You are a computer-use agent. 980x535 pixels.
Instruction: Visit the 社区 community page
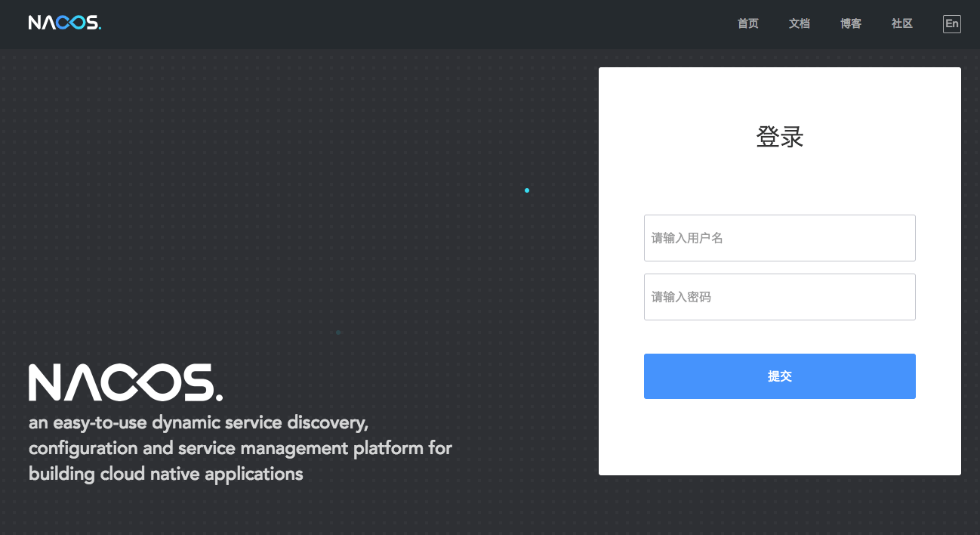(902, 23)
